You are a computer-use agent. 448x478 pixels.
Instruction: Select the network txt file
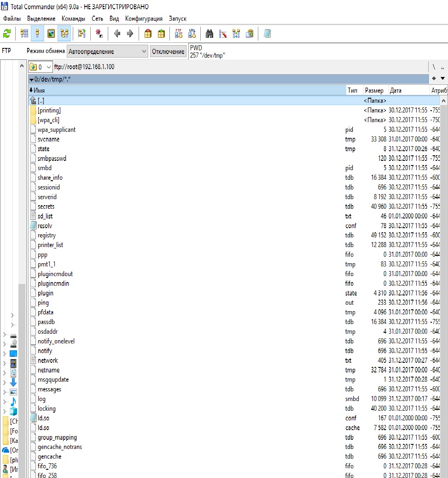click(234, 360)
